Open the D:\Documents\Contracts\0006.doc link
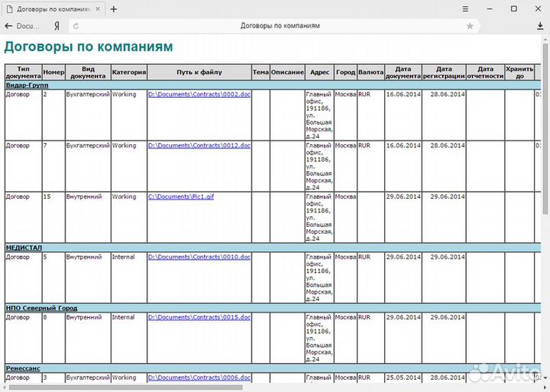This screenshot has width=550, height=392. tap(199, 377)
